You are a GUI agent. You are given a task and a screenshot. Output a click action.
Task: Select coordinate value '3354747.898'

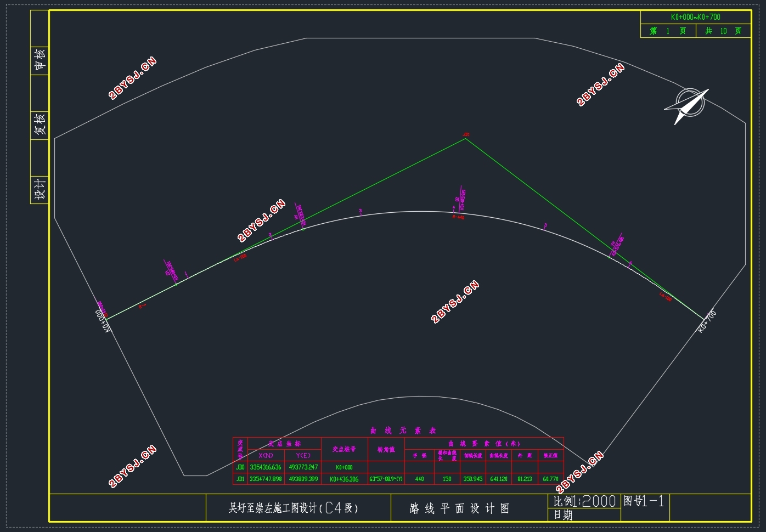tap(266, 479)
